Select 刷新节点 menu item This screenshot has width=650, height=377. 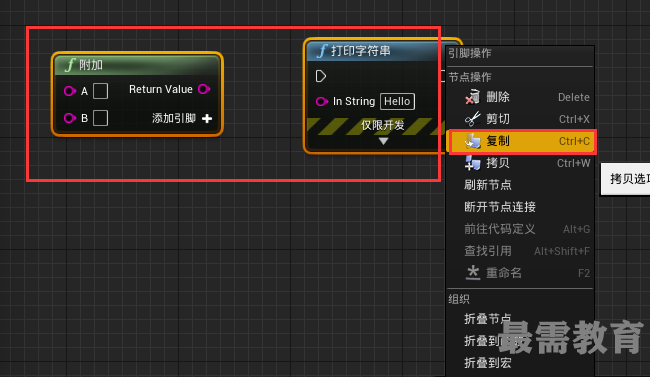(x=520, y=185)
